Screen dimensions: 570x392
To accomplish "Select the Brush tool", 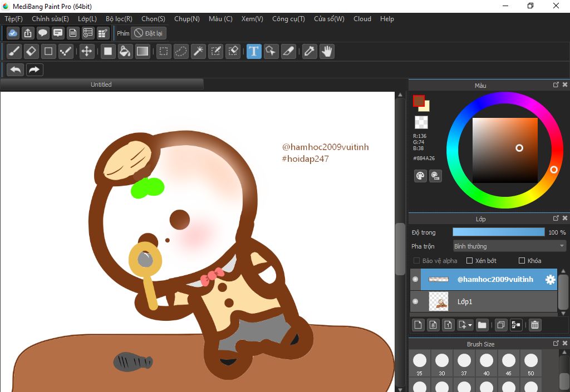I will [14, 51].
